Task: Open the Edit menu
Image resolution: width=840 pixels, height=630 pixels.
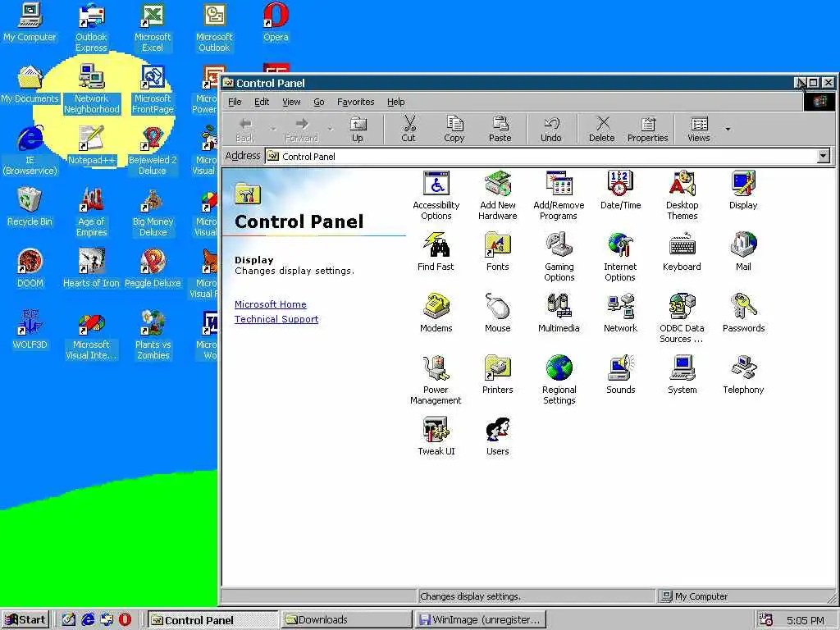Action: point(262,102)
